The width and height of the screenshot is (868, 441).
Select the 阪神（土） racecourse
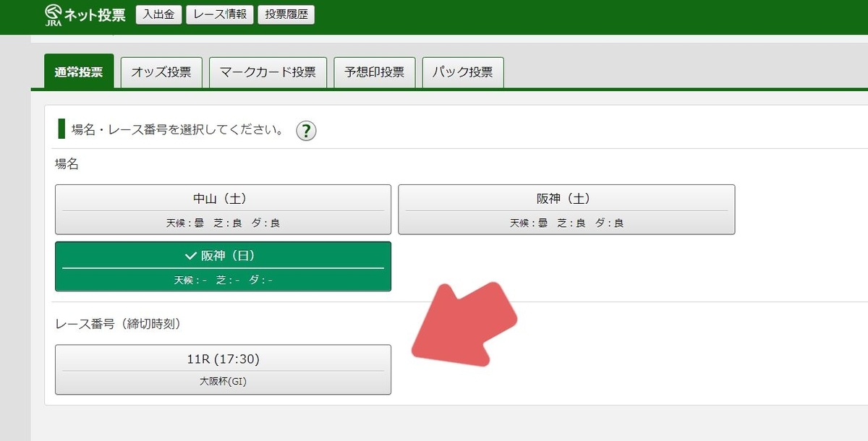pyautogui.click(x=566, y=210)
